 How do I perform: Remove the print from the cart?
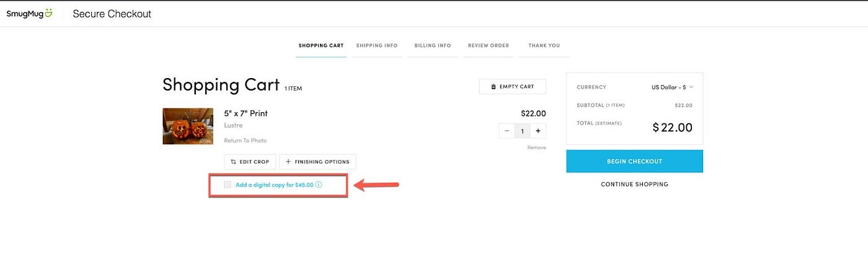pos(536,148)
